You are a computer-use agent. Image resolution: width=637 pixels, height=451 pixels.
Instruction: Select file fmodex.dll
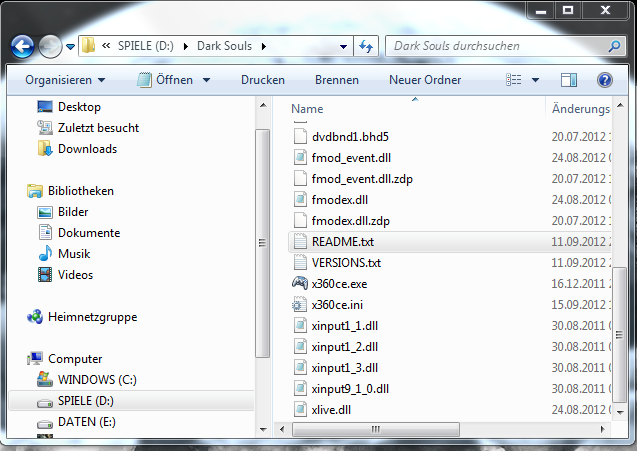[x=340, y=200]
